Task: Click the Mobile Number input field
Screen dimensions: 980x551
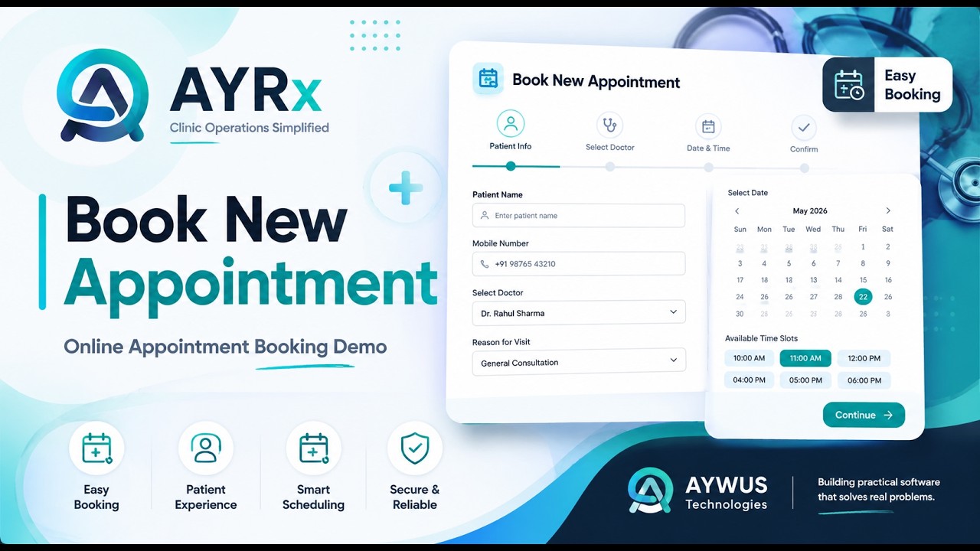Action: (x=579, y=264)
